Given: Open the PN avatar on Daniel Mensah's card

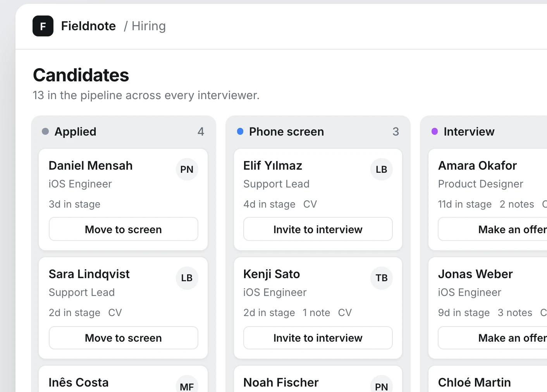Looking at the screenshot, I should (x=187, y=169).
